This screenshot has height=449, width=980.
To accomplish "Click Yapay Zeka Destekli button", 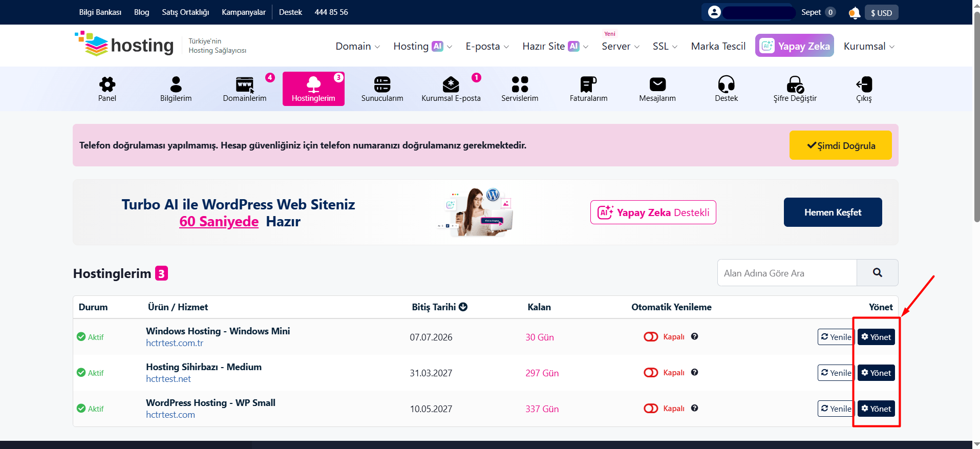I will (653, 212).
